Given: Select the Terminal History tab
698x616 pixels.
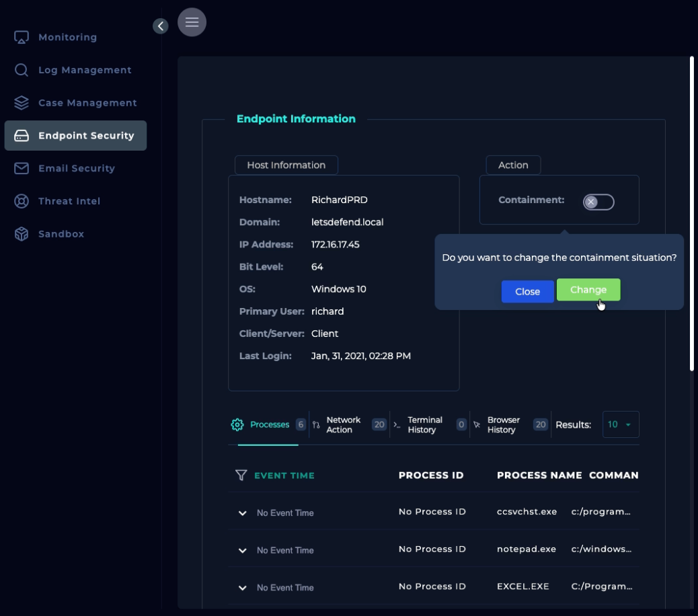Looking at the screenshot, I should pos(424,425).
